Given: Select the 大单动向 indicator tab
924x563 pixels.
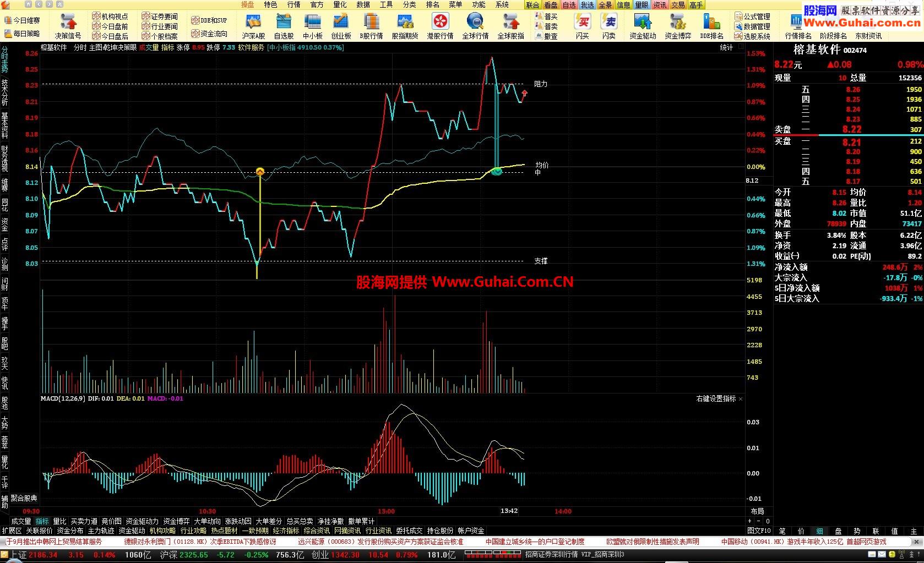Looking at the screenshot, I should click(x=207, y=521).
